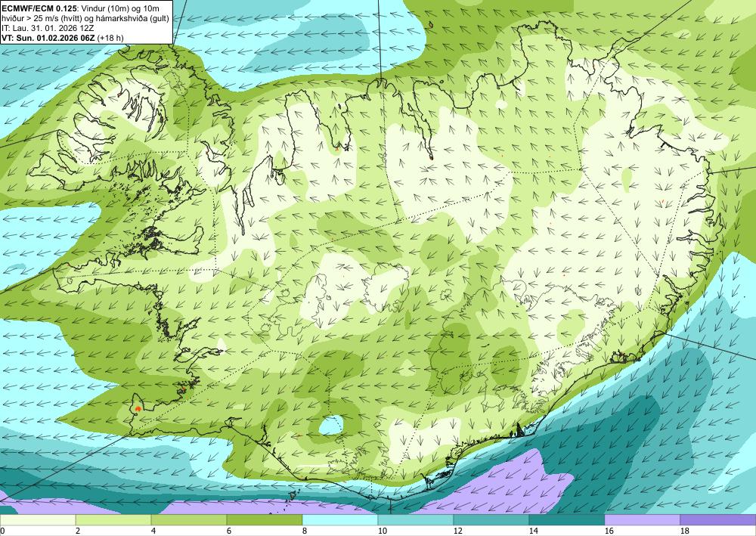Screen dimensions: 756x536
Task: Click the medium green 4–6 m/s legend swatch
Action: pos(189,520)
